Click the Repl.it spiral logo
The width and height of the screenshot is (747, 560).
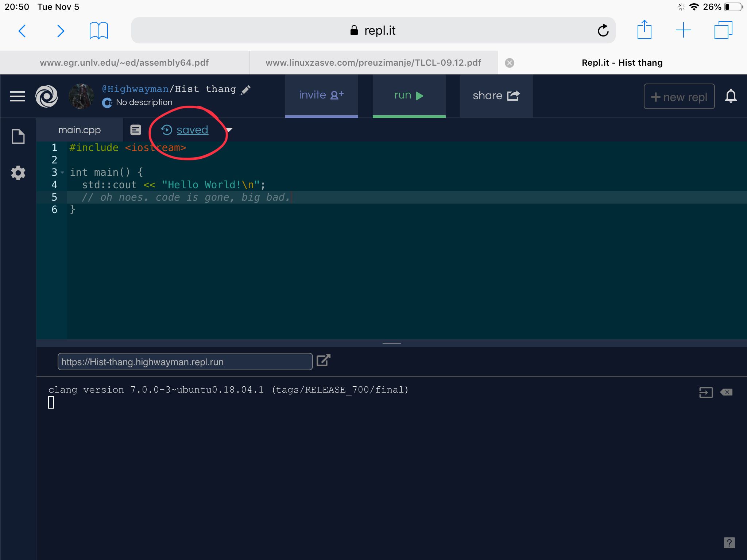[x=47, y=96]
